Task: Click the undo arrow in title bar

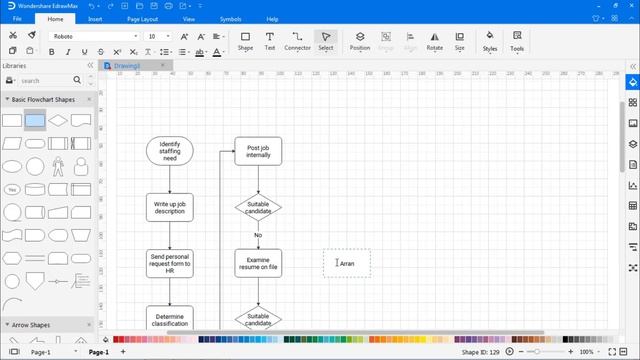Action: point(91,6)
